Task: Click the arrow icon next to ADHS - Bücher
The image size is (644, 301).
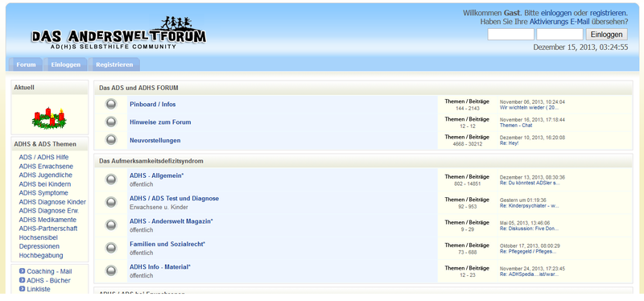Action: [23, 280]
